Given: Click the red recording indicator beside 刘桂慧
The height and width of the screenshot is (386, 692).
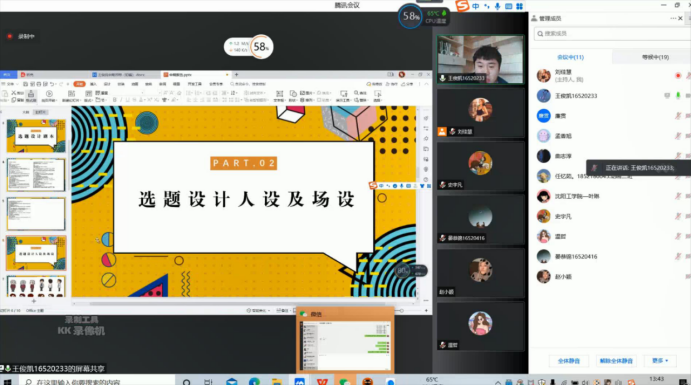Looking at the screenshot, I should pyautogui.click(x=678, y=76).
